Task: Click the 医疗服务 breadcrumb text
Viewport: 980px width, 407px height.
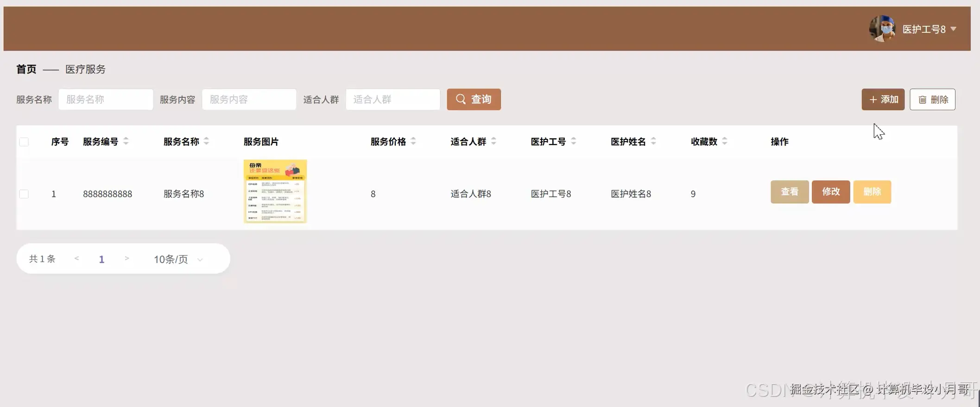Action: click(x=85, y=69)
